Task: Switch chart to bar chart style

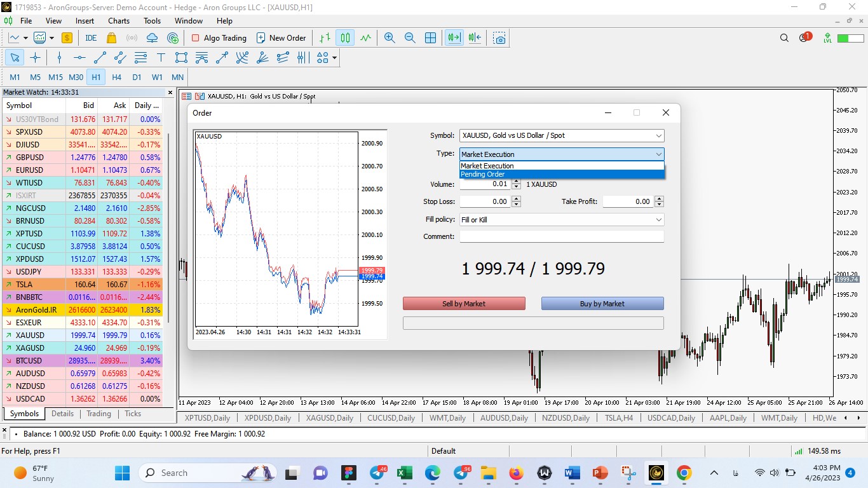Action: click(x=325, y=38)
